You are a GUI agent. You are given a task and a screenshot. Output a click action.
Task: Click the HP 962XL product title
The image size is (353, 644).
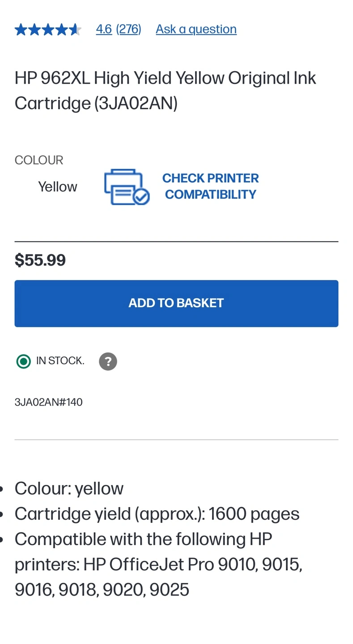(166, 90)
